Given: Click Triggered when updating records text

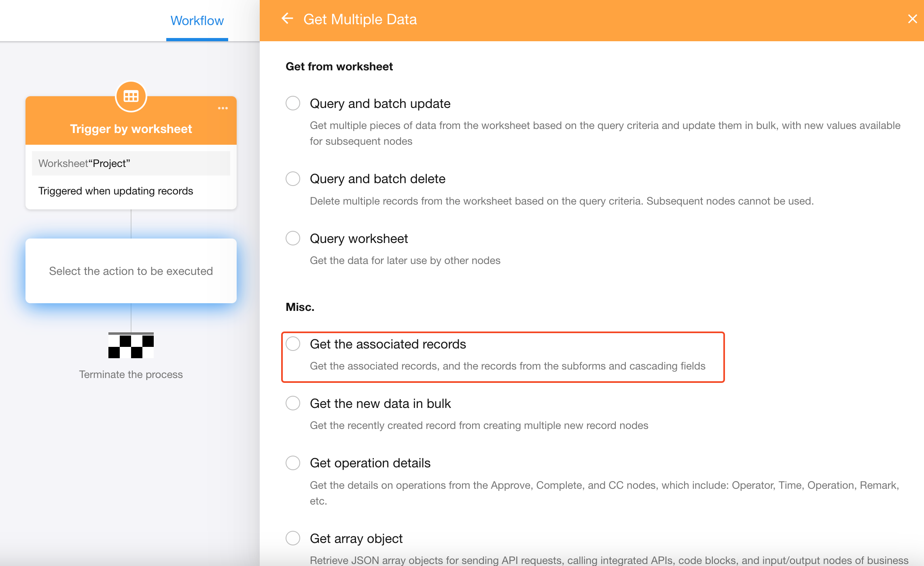Looking at the screenshot, I should pyautogui.click(x=116, y=191).
